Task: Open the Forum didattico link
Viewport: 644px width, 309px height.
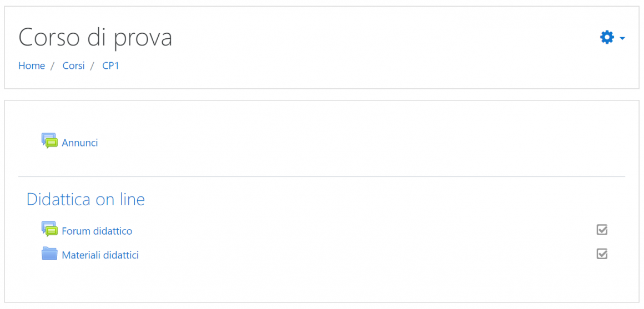Action: click(97, 231)
